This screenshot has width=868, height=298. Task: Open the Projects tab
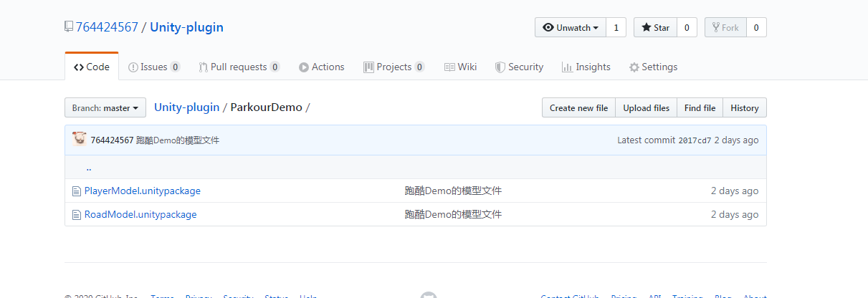coord(394,67)
